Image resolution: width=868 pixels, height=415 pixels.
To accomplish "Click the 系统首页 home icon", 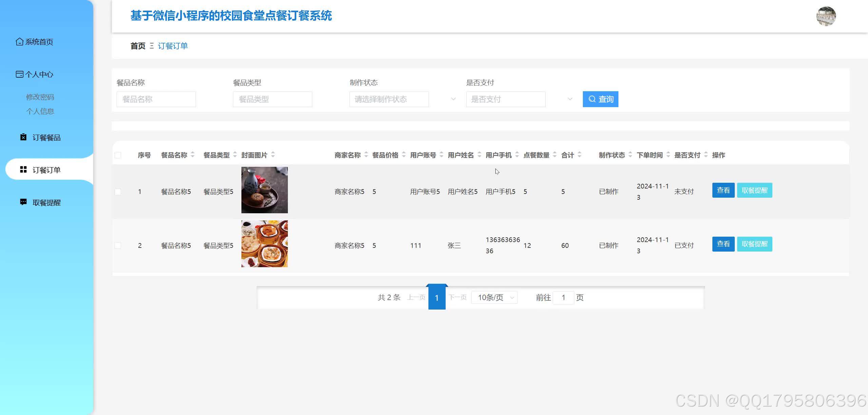I will (x=19, y=41).
